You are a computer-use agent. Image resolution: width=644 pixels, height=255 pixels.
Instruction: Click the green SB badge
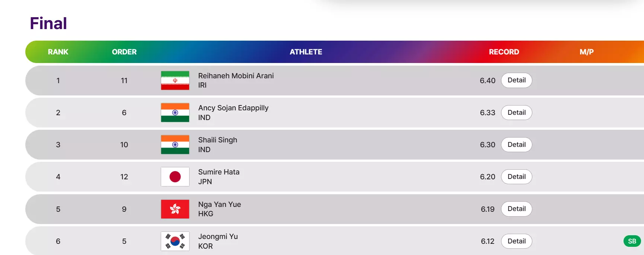(632, 241)
